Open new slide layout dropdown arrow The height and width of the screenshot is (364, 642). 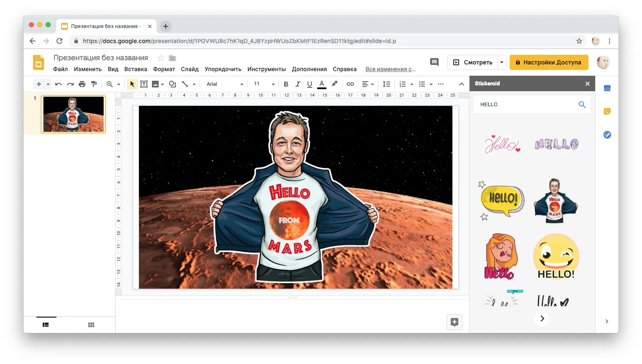(x=48, y=85)
